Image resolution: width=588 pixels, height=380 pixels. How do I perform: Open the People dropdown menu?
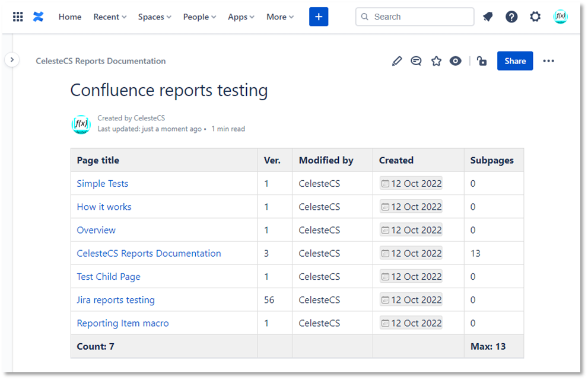tap(199, 17)
